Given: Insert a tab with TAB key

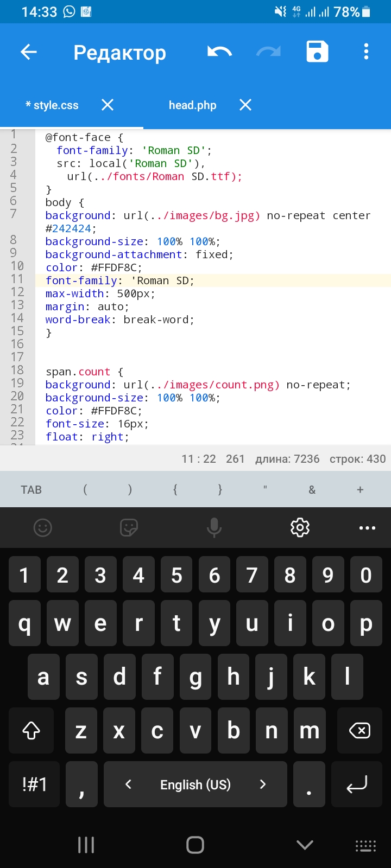Looking at the screenshot, I should [31, 490].
